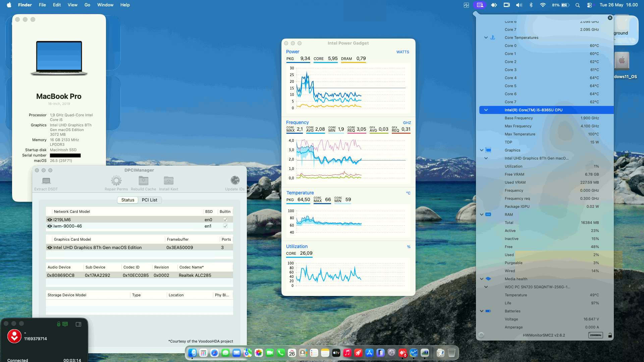Toggle eye icon for iwm-9000-46 card
Image resolution: width=644 pixels, height=362 pixels.
click(x=50, y=226)
